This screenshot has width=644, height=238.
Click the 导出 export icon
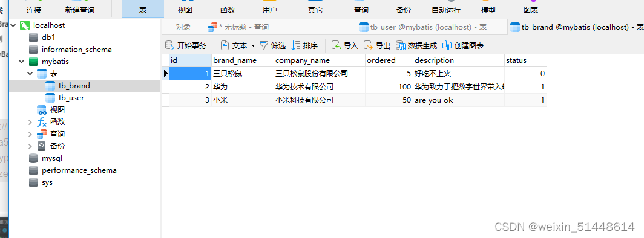[x=369, y=45]
